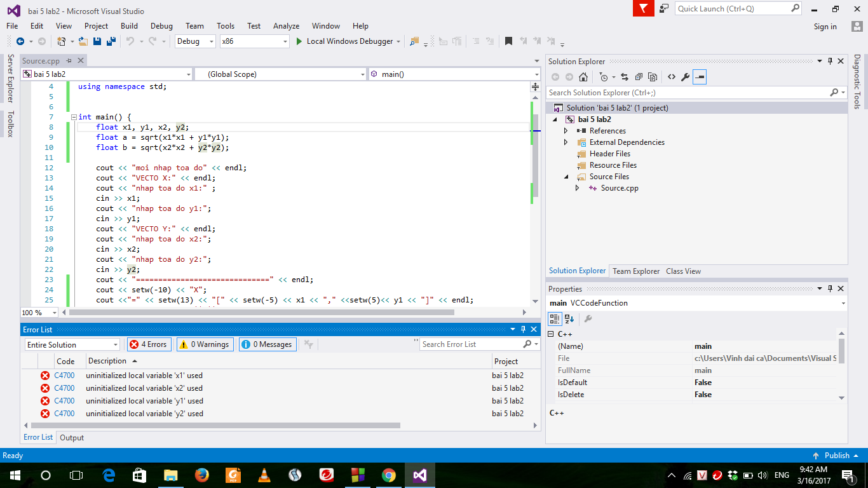Screen dimensions: 868x488
Task: Open the Entire Solution scope dropdown
Action: [72, 344]
